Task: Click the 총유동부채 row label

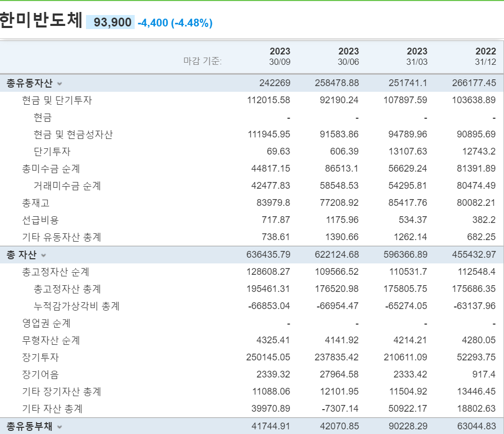Action: tap(30, 426)
